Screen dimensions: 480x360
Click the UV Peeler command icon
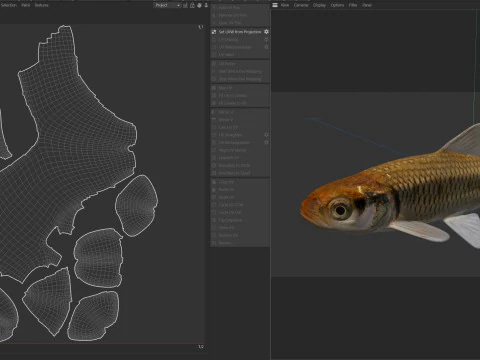click(214, 64)
